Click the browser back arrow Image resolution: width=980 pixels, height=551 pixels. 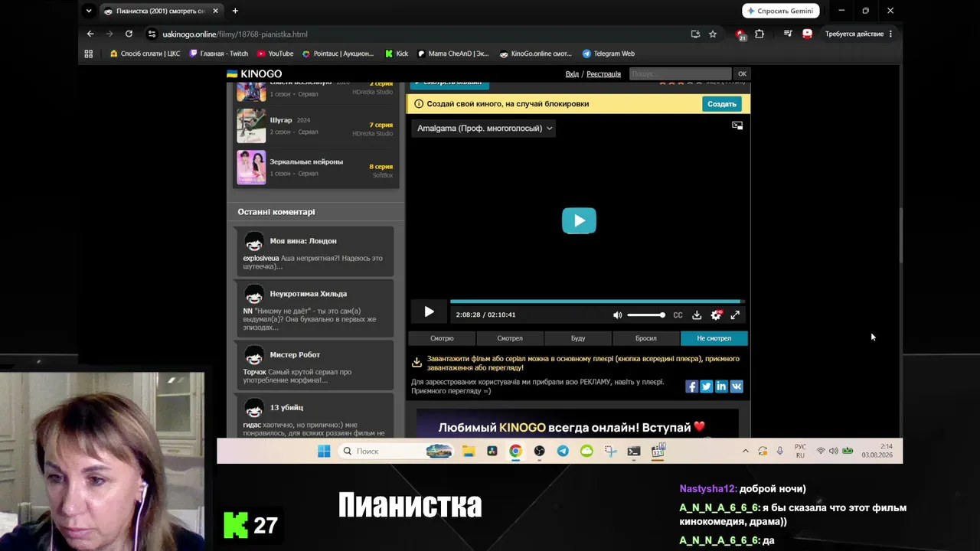(90, 34)
